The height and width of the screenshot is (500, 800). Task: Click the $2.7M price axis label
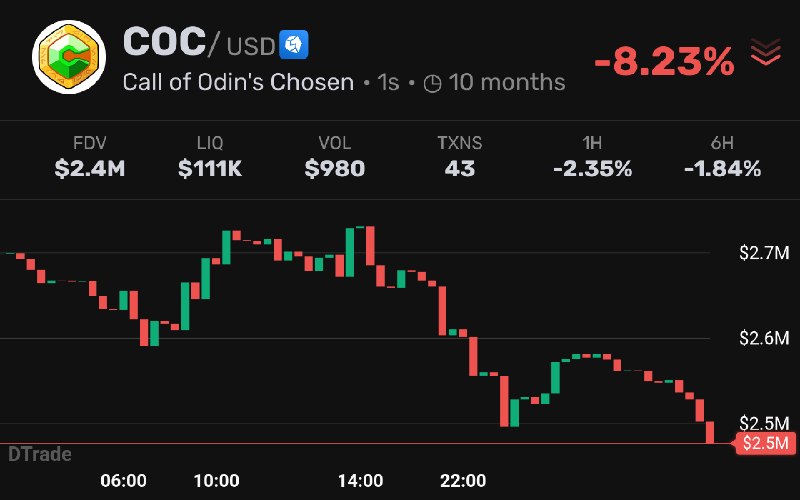point(764,253)
